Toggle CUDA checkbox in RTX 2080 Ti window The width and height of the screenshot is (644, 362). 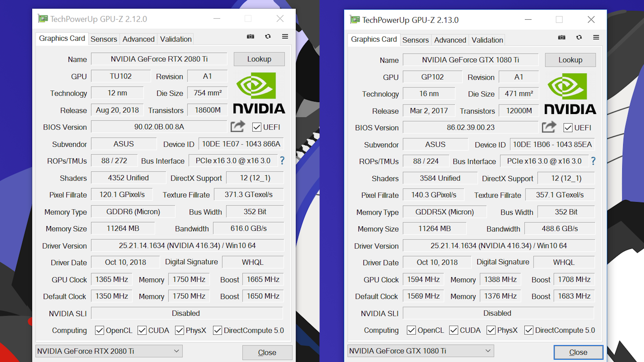click(x=142, y=330)
